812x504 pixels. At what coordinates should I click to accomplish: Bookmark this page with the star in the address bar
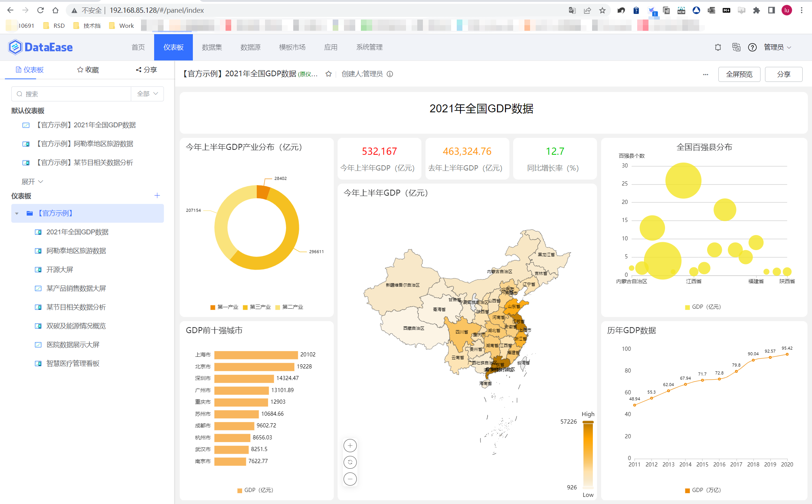(x=602, y=10)
